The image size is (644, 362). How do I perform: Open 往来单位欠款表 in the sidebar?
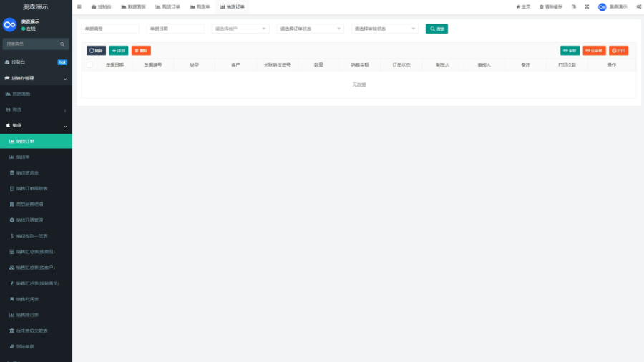click(x=36, y=331)
